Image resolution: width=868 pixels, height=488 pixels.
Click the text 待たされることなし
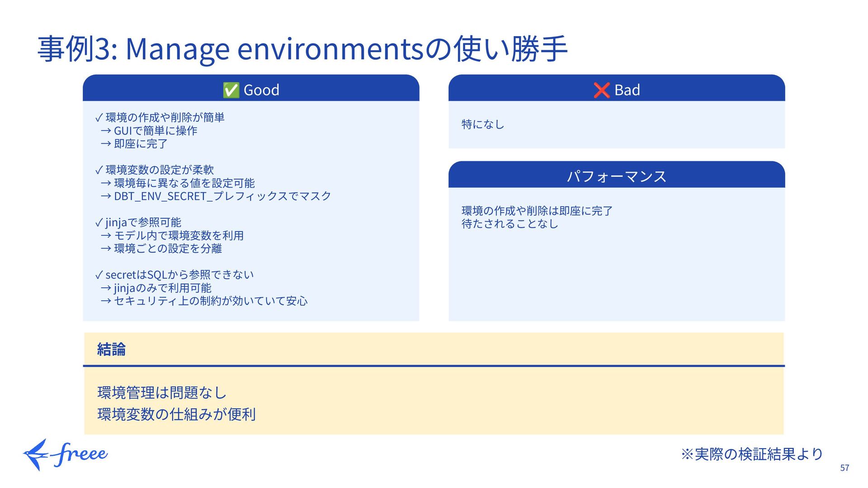tap(509, 224)
